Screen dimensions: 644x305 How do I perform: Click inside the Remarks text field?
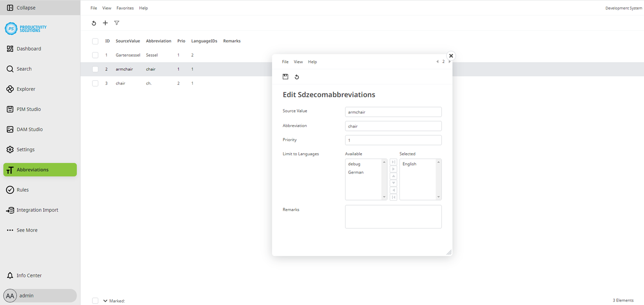click(x=393, y=216)
